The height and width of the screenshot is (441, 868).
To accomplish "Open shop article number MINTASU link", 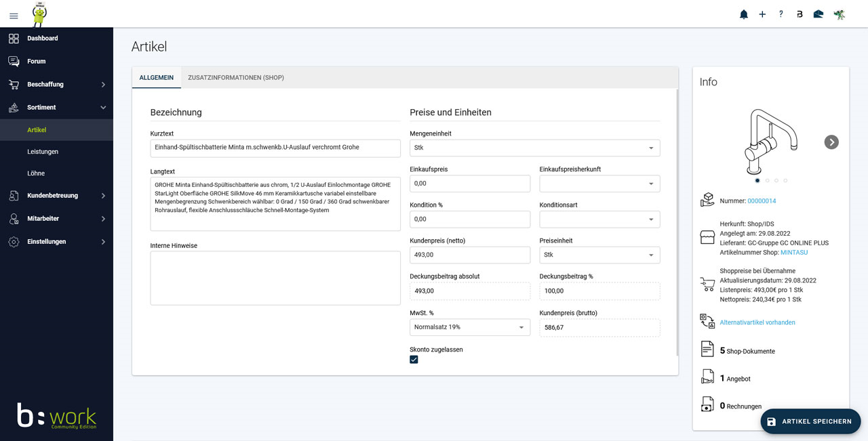I will [794, 253].
